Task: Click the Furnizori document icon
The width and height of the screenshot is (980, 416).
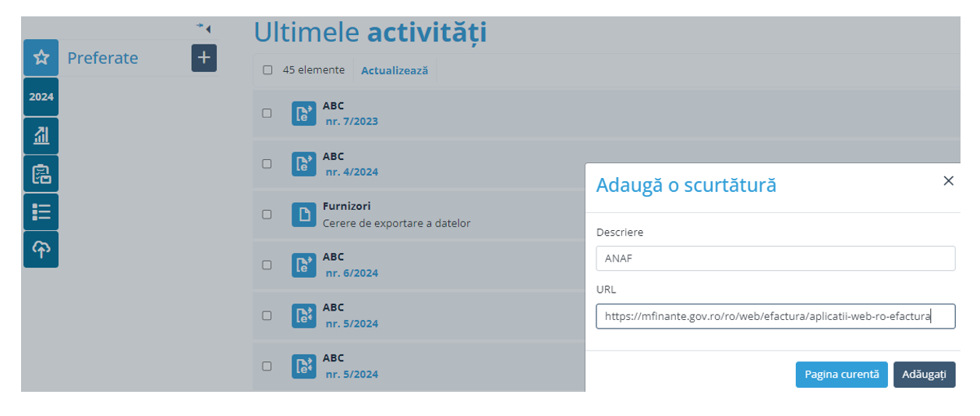Action: pyautogui.click(x=303, y=214)
